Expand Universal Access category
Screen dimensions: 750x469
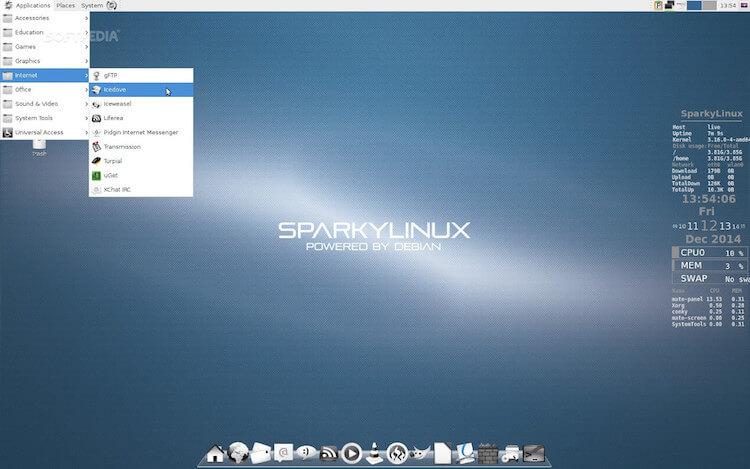45,132
